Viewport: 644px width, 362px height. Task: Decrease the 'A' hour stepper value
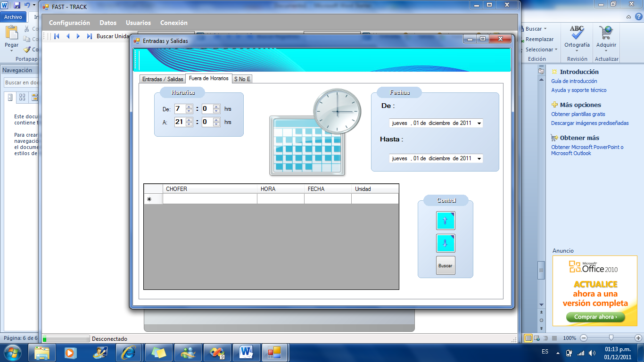(189, 124)
